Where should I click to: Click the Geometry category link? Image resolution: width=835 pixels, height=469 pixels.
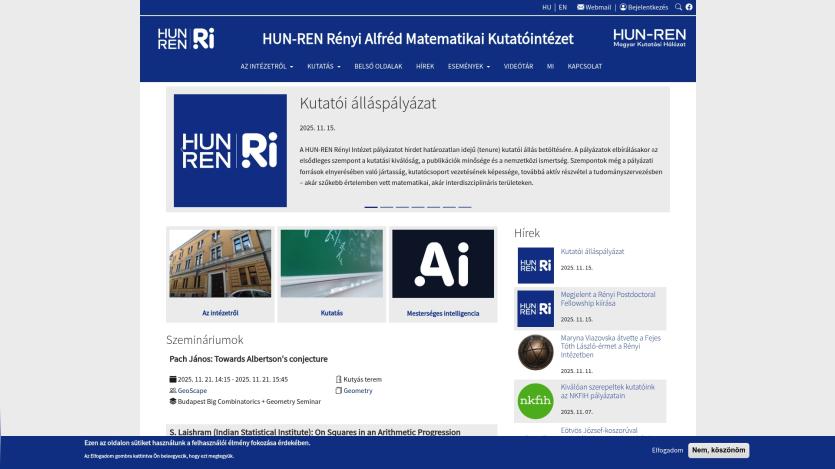tap(358, 391)
